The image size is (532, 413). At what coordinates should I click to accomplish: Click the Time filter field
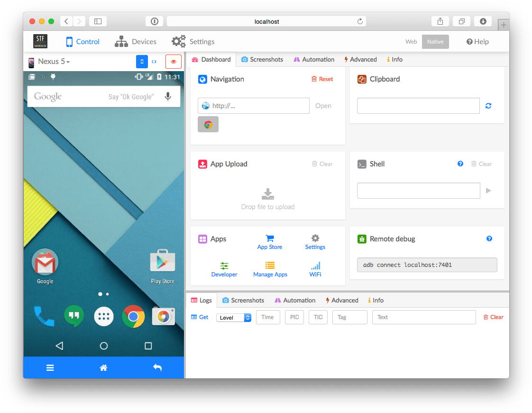coord(268,317)
